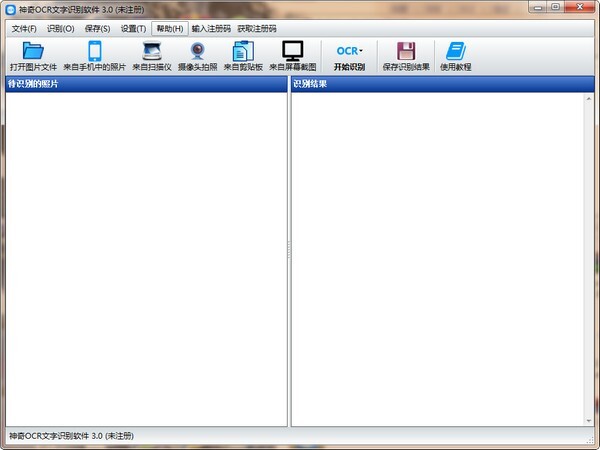Open the usage tutorial book icon
This screenshot has width=600, height=450.
click(455, 52)
